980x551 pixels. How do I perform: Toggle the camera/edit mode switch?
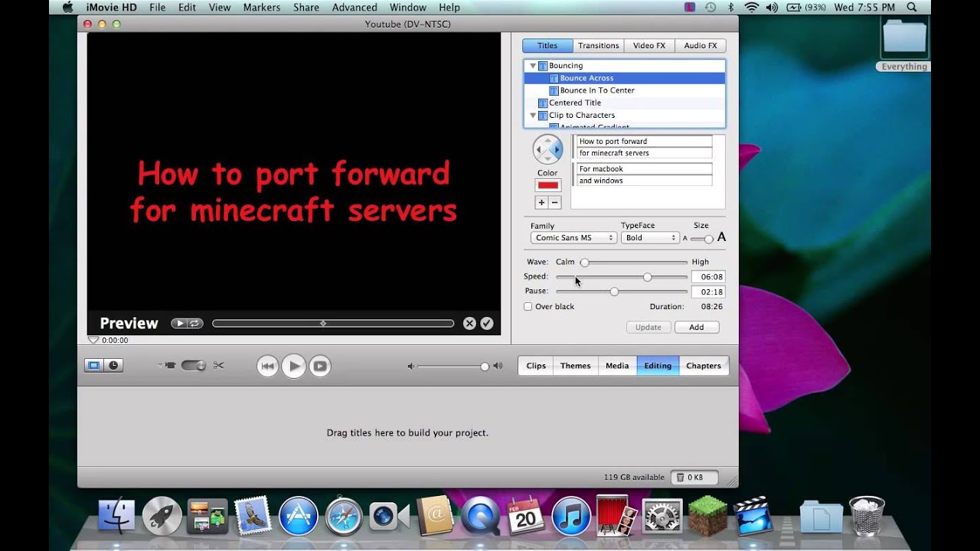(194, 366)
